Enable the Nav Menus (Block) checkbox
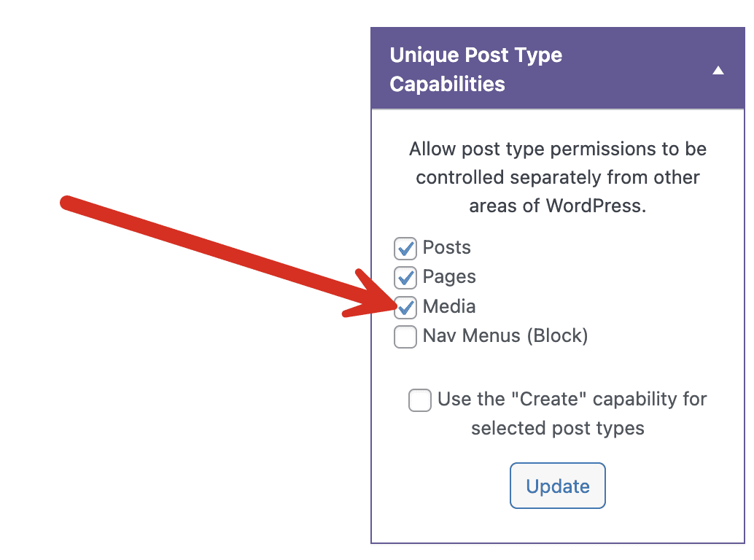The height and width of the screenshot is (560, 754). [x=405, y=336]
